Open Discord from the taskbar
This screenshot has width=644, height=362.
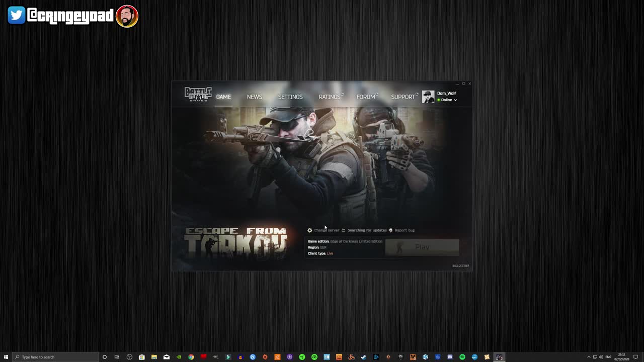click(450, 357)
